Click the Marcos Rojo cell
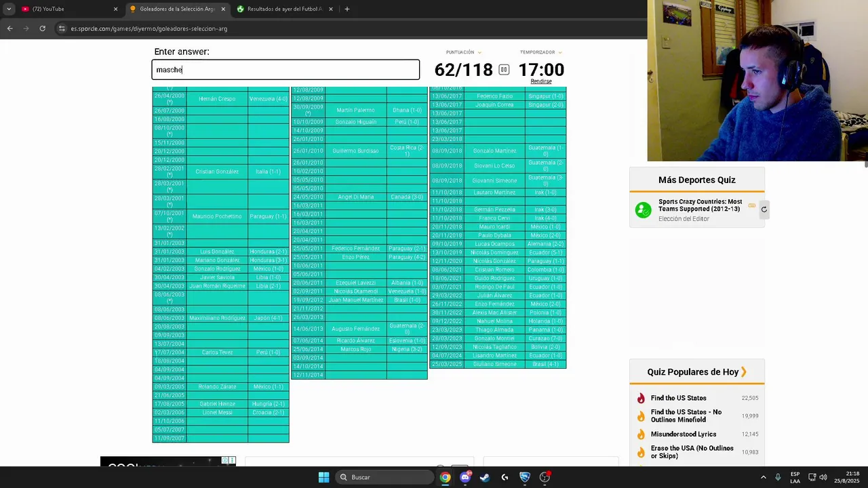 355,349
